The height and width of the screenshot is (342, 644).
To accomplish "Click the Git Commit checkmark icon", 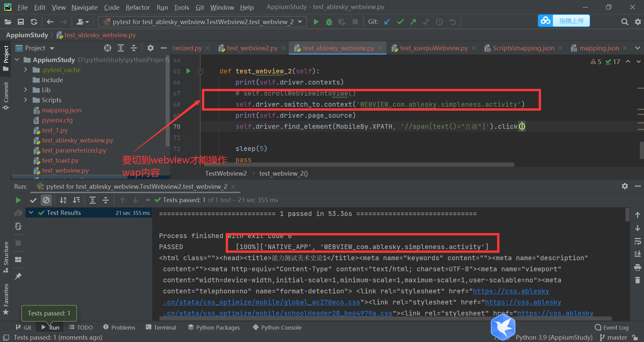I will point(400,22).
